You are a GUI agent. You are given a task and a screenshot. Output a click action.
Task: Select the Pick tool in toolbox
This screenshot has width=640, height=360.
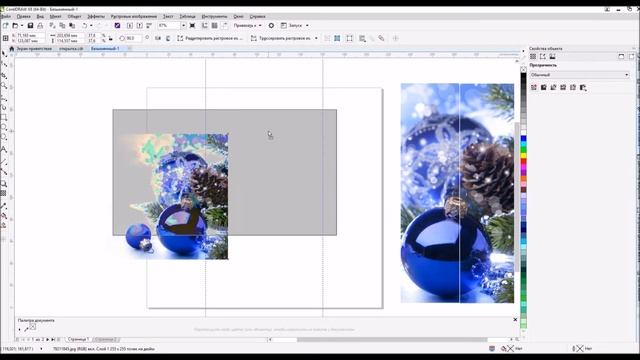[4, 54]
